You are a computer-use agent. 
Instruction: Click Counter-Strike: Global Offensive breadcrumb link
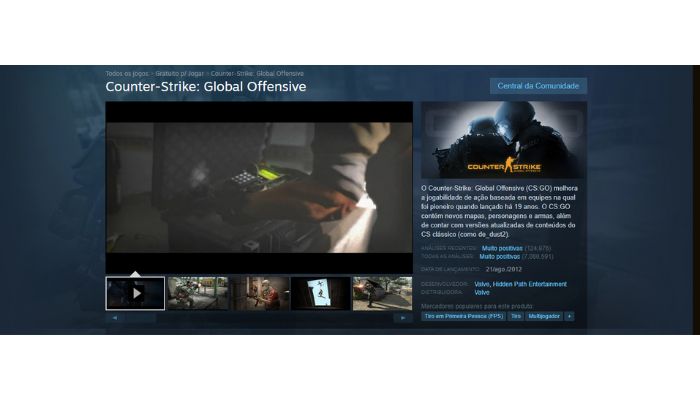point(257,74)
